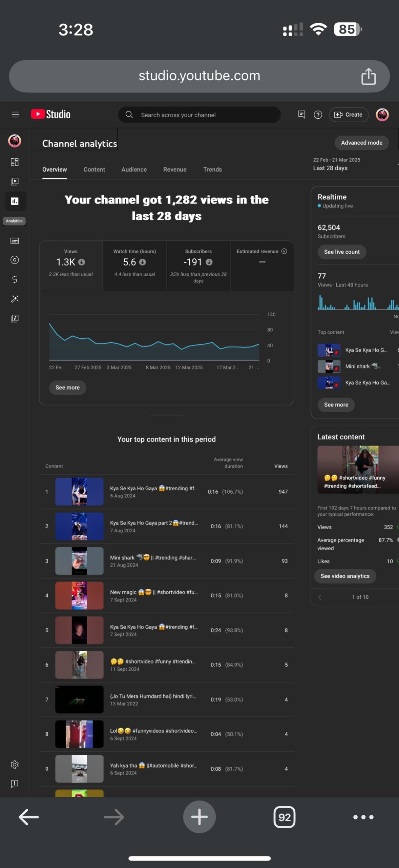This screenshot has height=868, width=399.
Task: Click the Advanced mode button
Action: click(361, 143)
